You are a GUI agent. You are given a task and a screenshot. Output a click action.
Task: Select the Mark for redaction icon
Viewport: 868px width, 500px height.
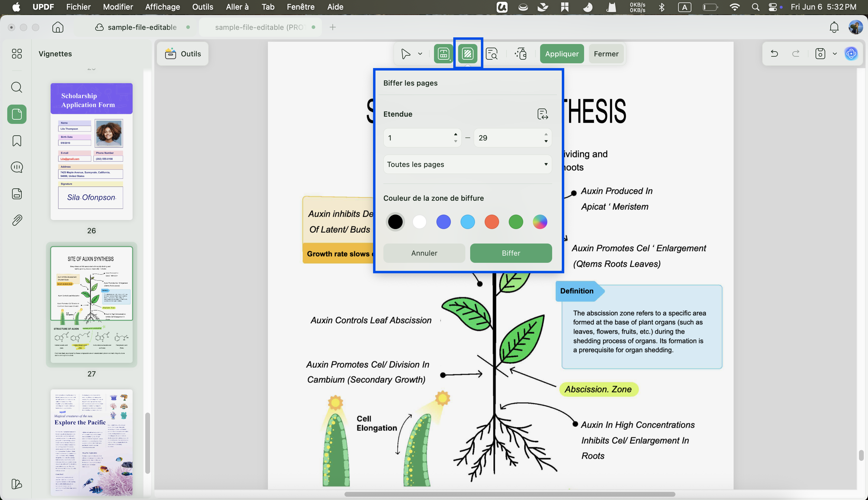click(x=443, y=54)
